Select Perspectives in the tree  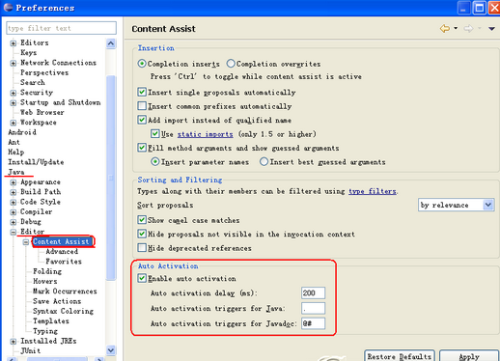[x=44, y=73]
